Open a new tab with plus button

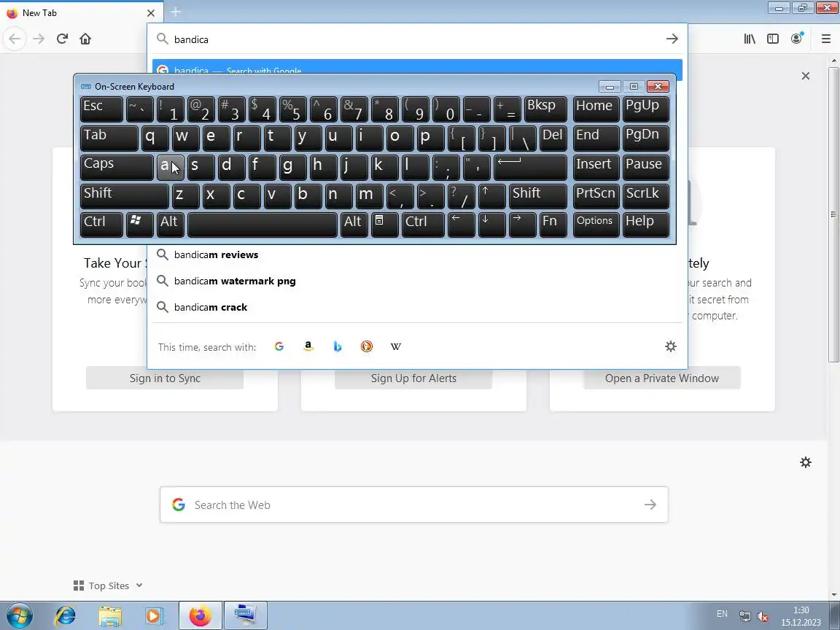(x=176, y=12)
